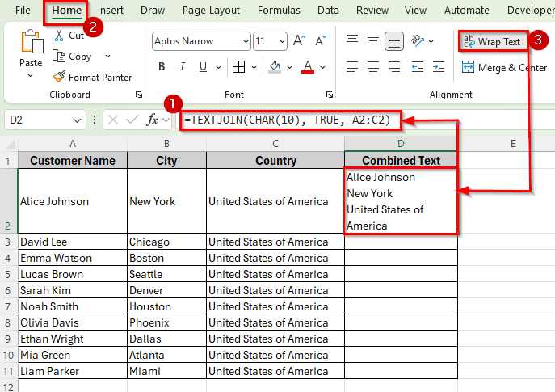Expand the Underline style arrow

(x=218, y=67)
